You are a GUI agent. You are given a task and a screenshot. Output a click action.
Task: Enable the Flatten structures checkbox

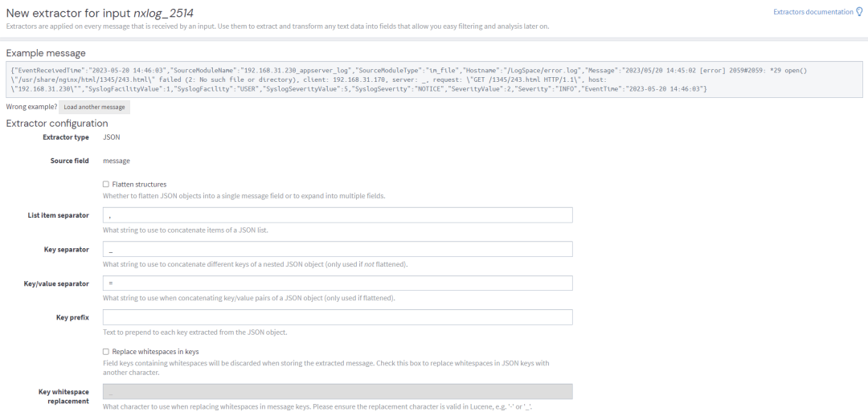coord(106,184)
